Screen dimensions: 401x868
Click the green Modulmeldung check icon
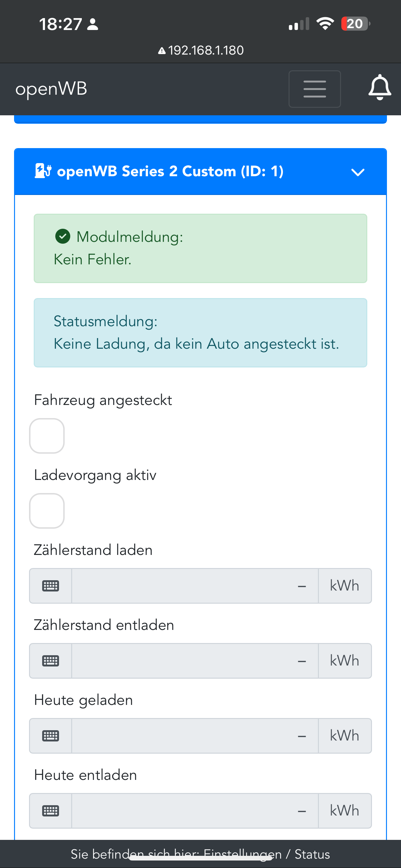coord(63,236)
